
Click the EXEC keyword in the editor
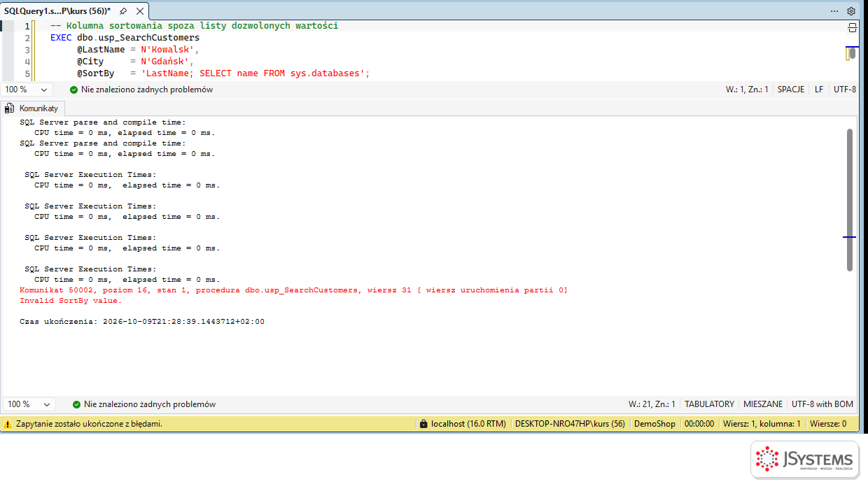click(61, 38)
